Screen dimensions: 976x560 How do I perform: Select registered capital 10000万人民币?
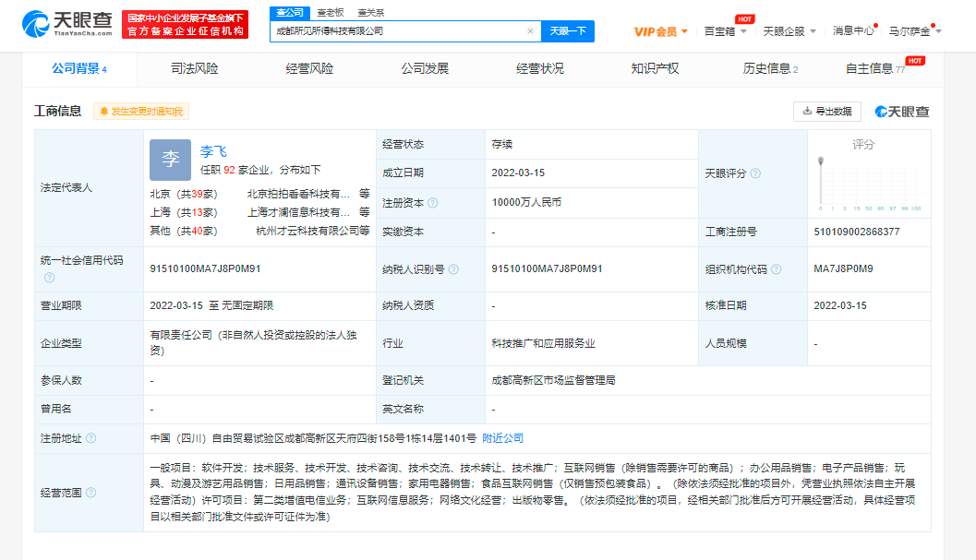pos(526,202)
